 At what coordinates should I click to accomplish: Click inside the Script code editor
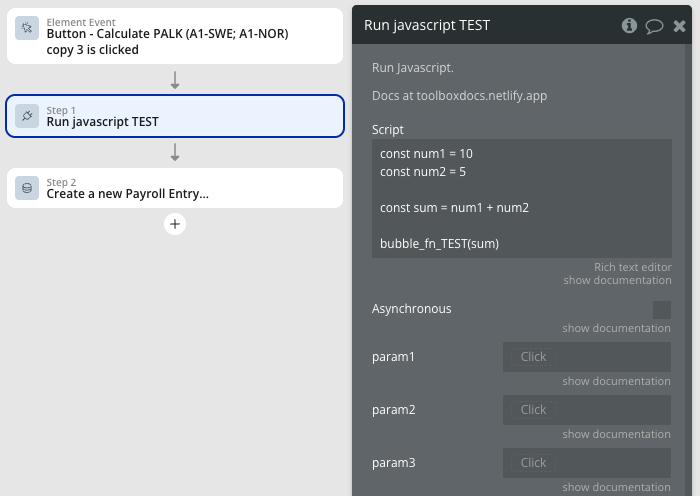click(x=521, y=198)
